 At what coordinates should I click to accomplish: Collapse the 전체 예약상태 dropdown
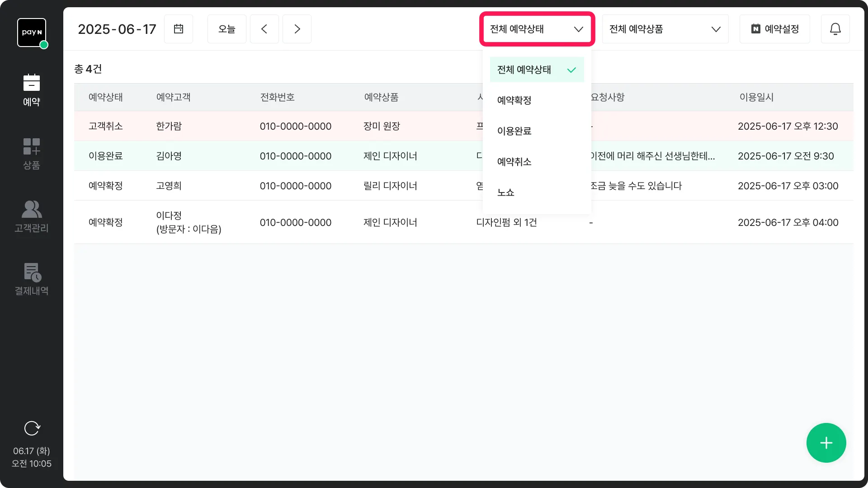537,29
